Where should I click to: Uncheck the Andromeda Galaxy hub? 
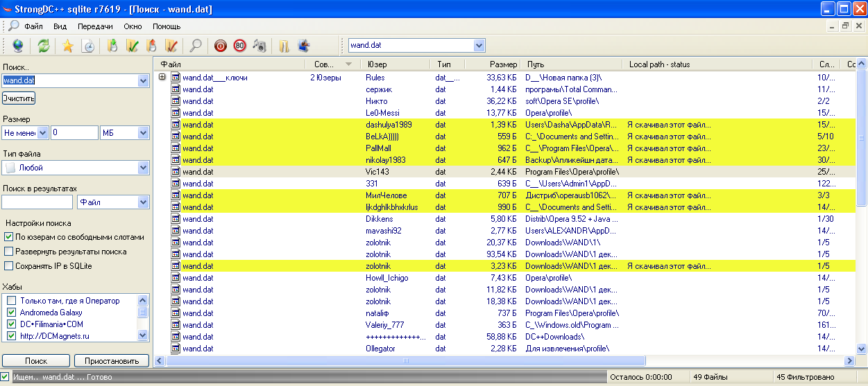[x=11, y=313]
